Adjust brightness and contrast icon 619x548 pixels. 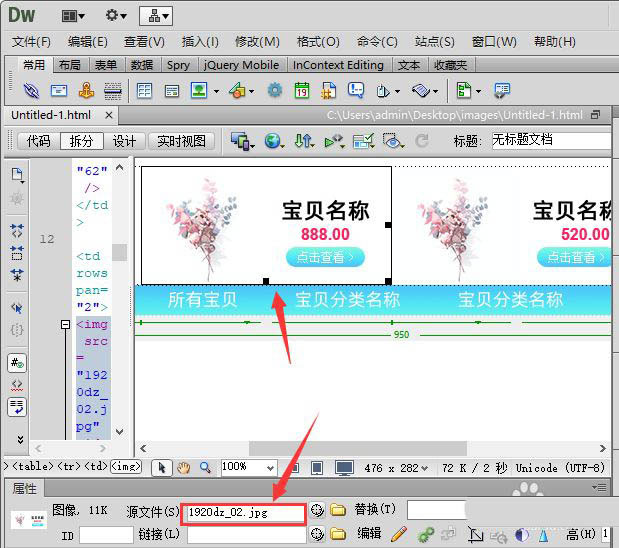(x=521, y=535)
